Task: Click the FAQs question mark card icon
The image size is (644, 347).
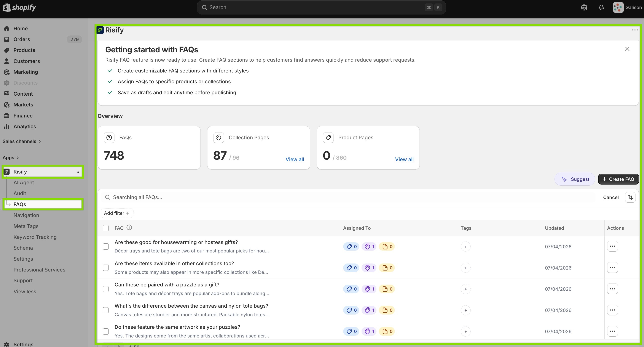Action: point(109,138)
